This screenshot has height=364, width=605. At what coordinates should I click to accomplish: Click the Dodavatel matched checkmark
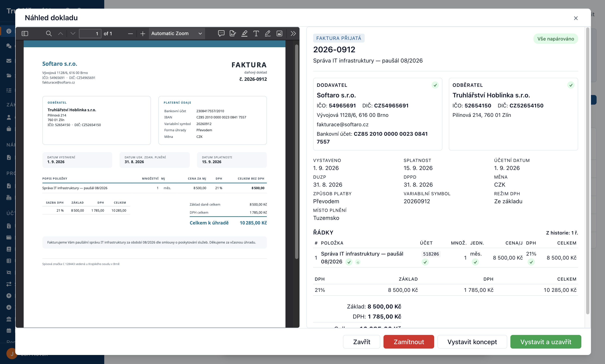[x=435, y=85]
